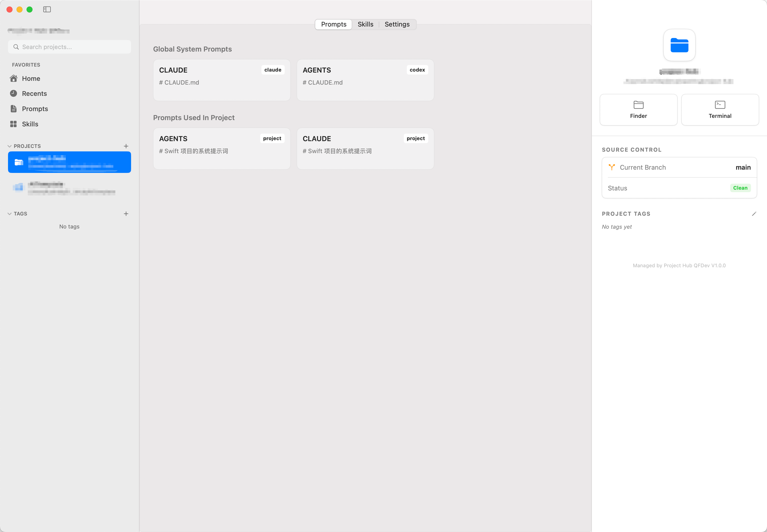Viewport: 767px width, 532px height.
Task: Click the No tags sidebar text
Action: coord(69,226)
